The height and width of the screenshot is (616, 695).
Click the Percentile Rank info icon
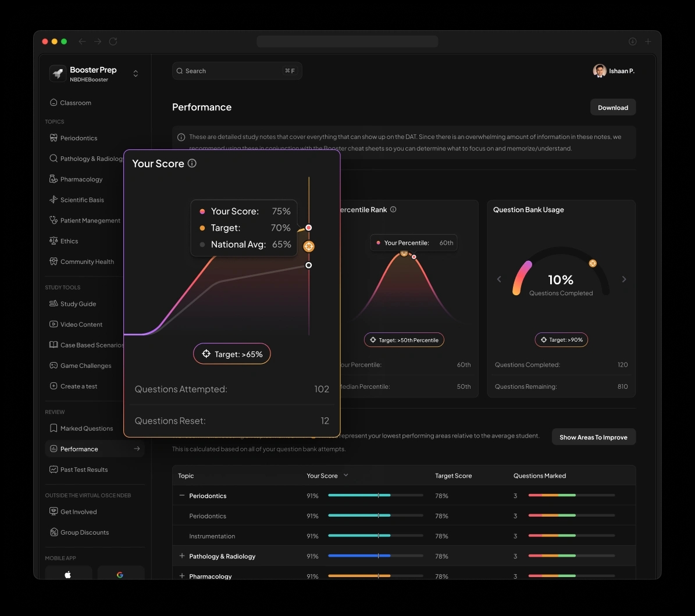[x=393, y=209]
